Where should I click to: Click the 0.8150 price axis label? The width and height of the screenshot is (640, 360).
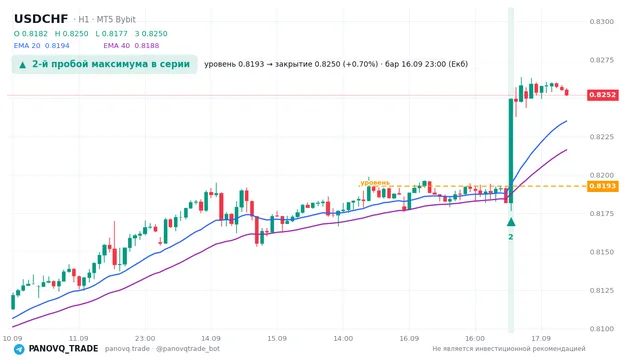click(x=602, y=252)
